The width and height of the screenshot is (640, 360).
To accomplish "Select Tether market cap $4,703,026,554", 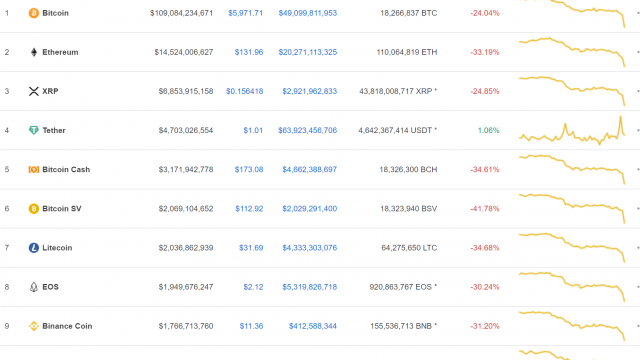I will click(x=186, y=130).
